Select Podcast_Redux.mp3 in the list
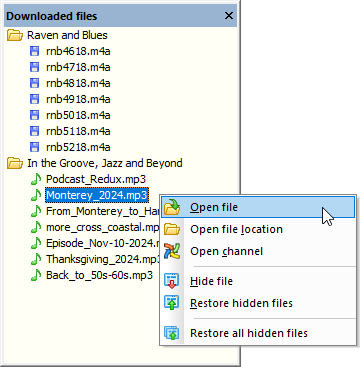Image resolution: width=360 pixels, height=367 pixels. (96, 179)
